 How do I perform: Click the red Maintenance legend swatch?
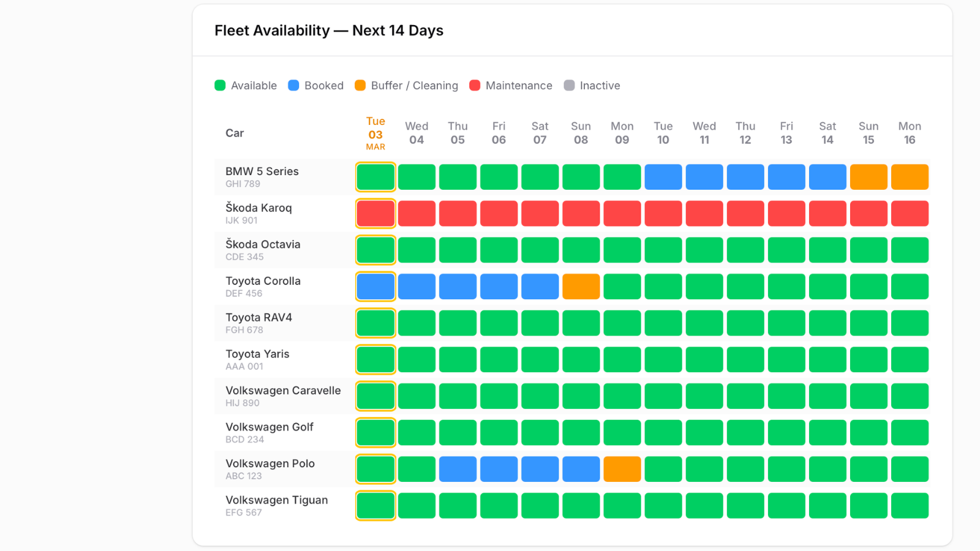(475, 86)
